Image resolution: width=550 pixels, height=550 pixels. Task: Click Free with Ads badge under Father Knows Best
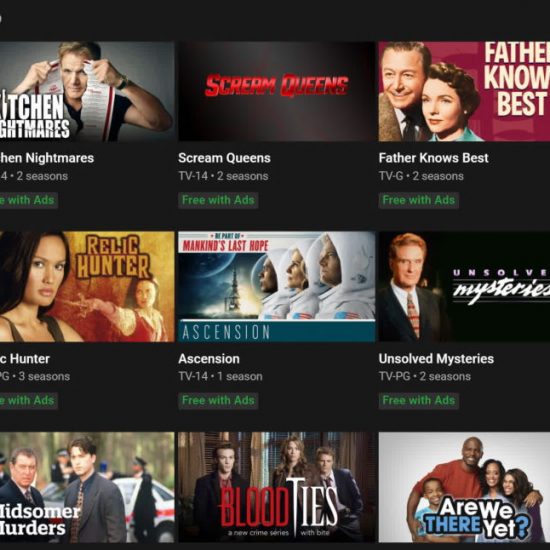pyautogui.click(x=418, y=200)
